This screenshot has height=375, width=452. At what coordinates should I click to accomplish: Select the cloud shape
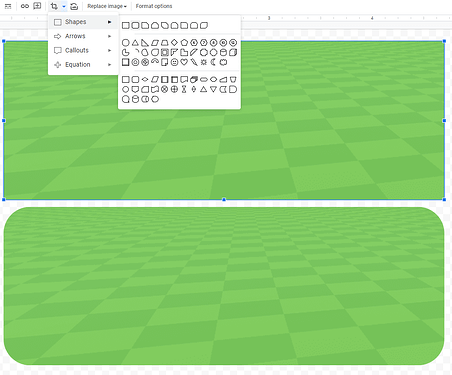coord(223,62)
